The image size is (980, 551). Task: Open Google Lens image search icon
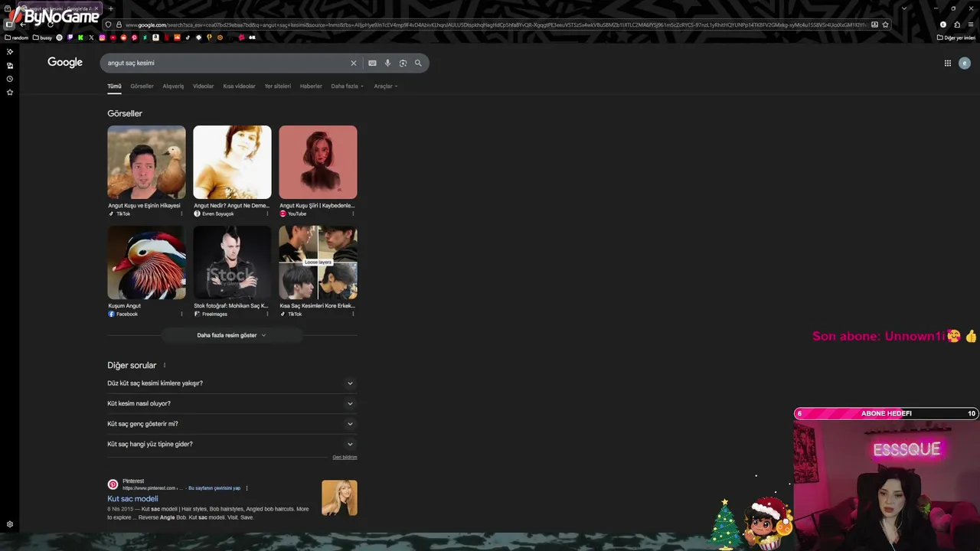(x=403, y=64)
